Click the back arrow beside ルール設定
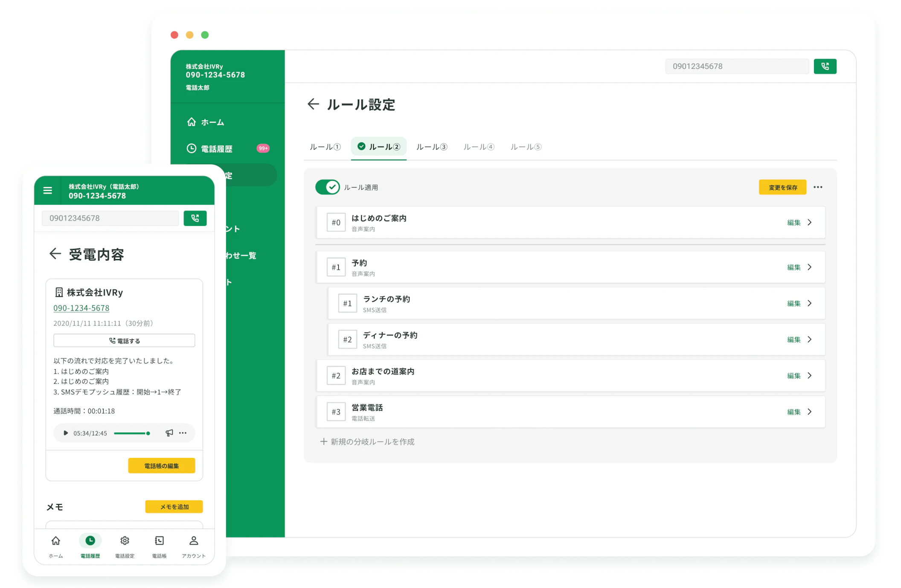Image resolution: width=901 pixels, height=588 pixels. click(313, 104)
